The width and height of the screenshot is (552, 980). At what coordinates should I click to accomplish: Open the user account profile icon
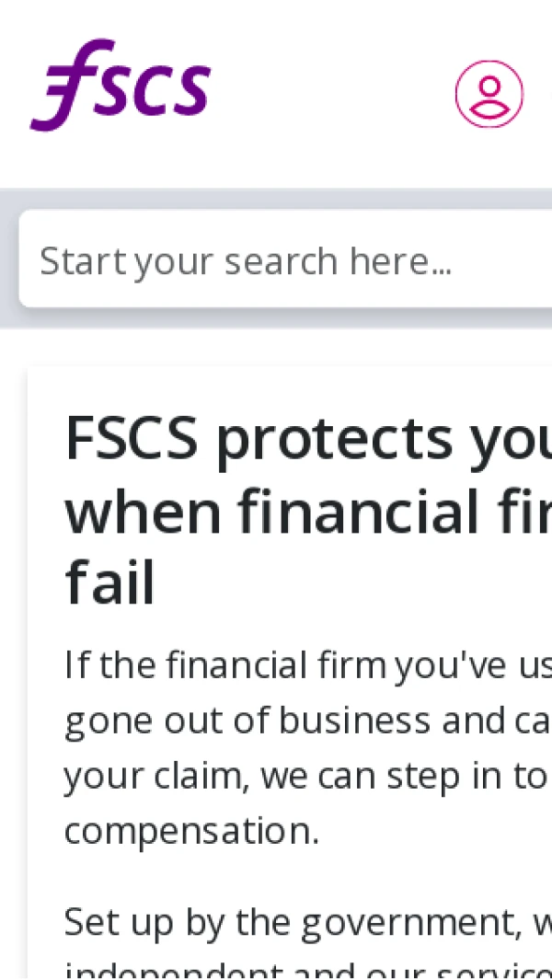point(489,94)
